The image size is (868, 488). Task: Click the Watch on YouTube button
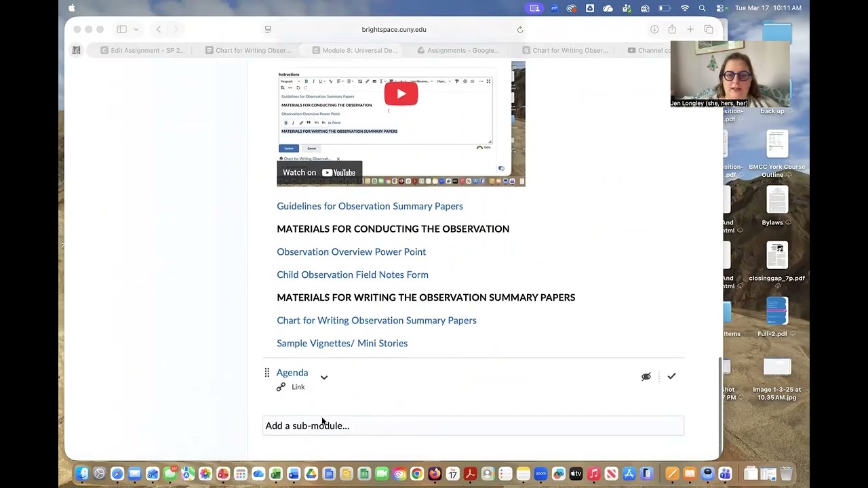pos(319,173)
